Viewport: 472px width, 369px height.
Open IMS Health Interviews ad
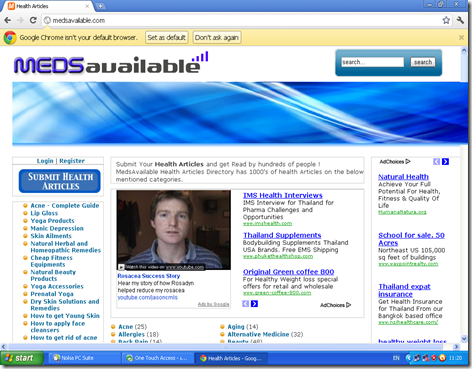click(x=283, y=195)
